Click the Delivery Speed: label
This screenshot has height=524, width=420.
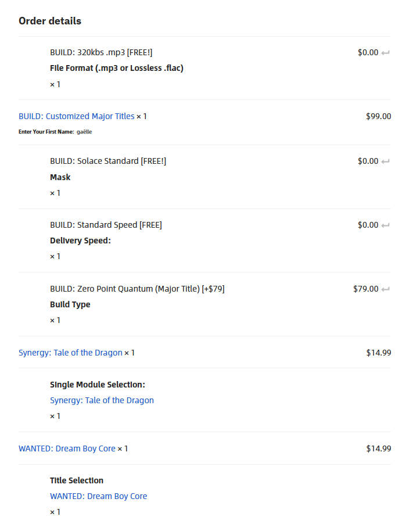coord(80,241)
